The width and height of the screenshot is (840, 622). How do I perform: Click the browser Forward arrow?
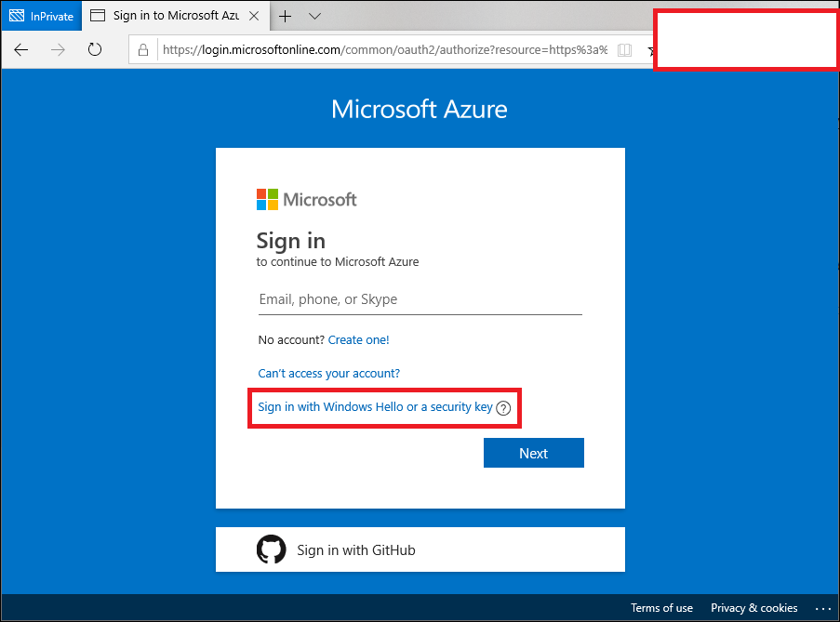pyautogui.click(x=58, y=50)
